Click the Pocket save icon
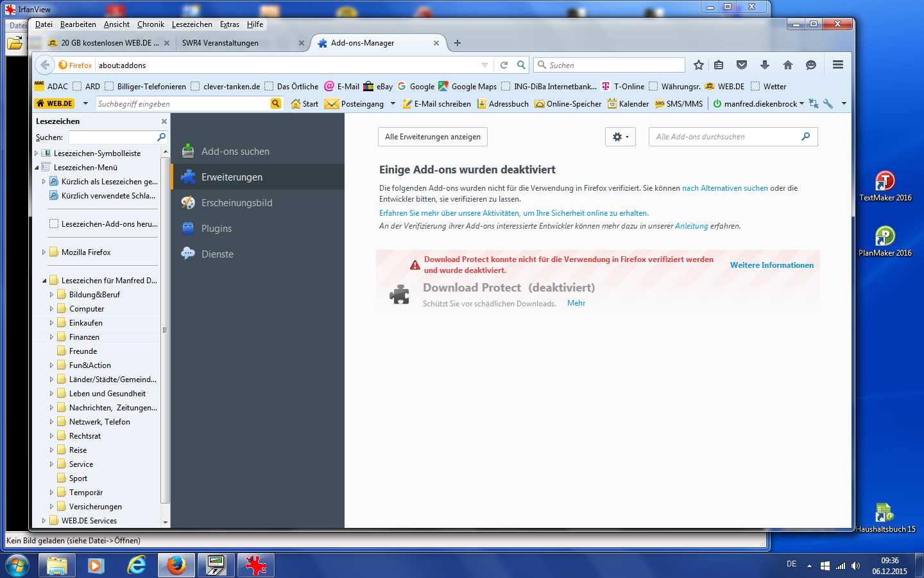Screen dimensions: 924x578 click(x=742, y=65)
